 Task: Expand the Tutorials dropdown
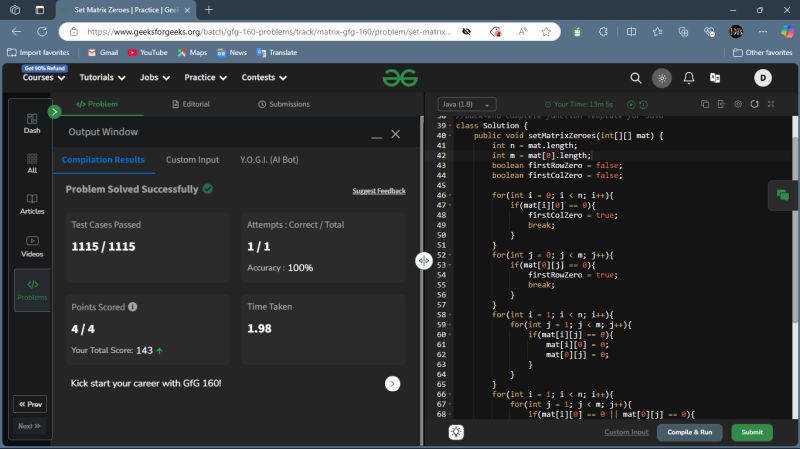(102, 78)
